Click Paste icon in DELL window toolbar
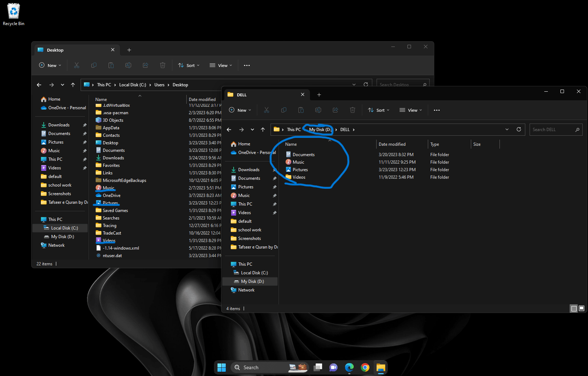This screenshot has width=588, height=376. pos(301,110)
